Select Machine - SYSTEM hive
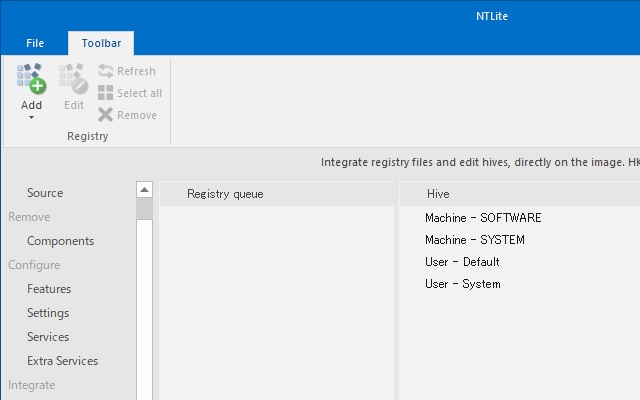The height and width of the screenshot is (400, 640). (475, 240)
